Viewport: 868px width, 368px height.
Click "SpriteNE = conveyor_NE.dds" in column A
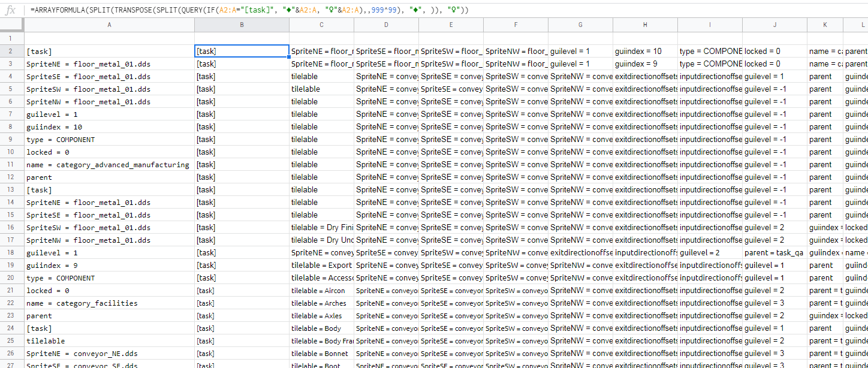click(109, 353)
